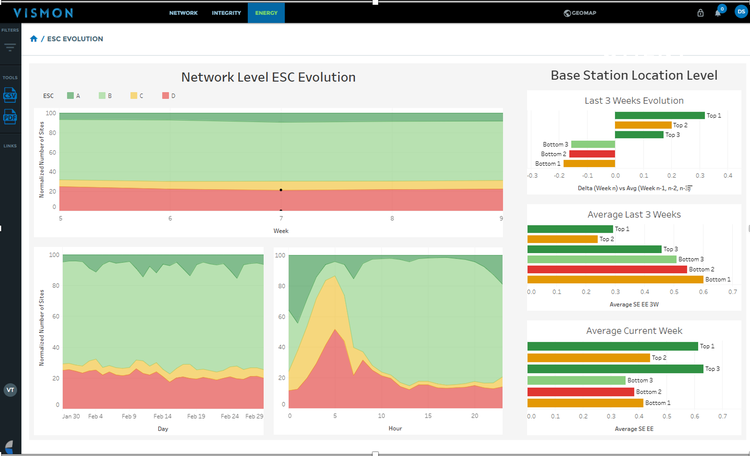Image resolution: width=750 pixels, height=456 pixels.
Task: Click the VT badge in sidebar
Action: 10,390
